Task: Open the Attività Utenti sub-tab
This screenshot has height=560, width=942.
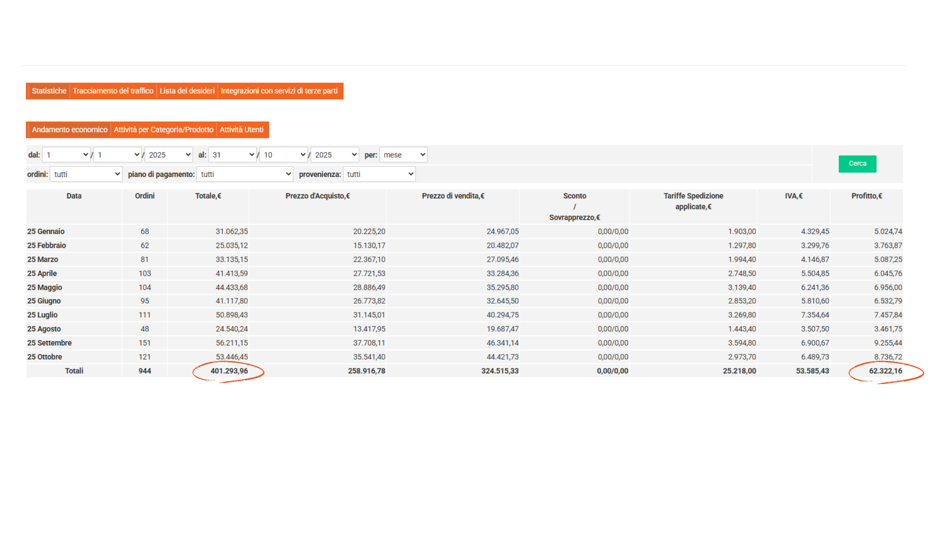Action: 242,130
